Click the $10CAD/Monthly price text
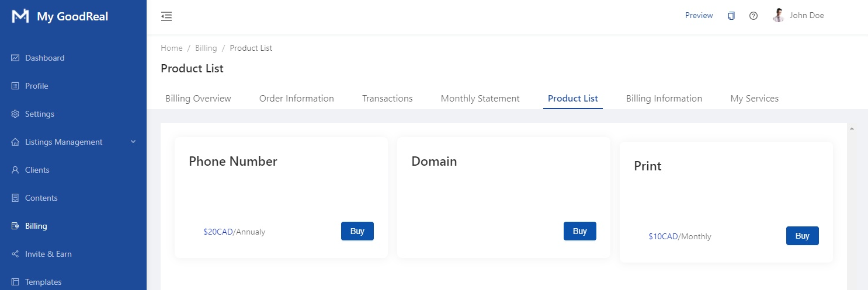This screenshot has height=290, width=868. point(680,236)
